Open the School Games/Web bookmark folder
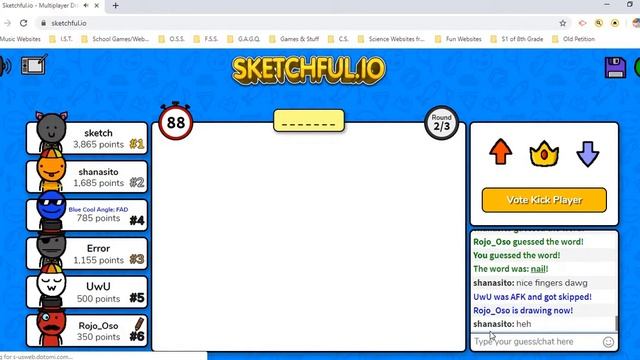This screenshot has height=360, width=640. coord(116,39)
